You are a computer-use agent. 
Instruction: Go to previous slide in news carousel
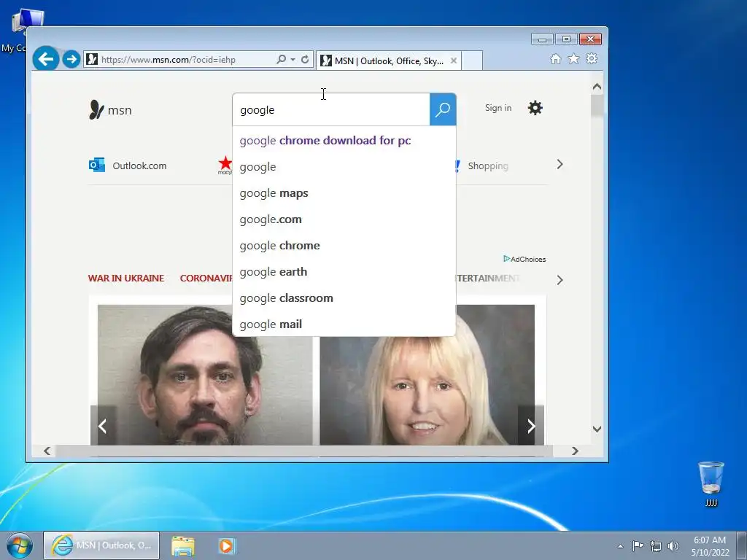(102, 426)
